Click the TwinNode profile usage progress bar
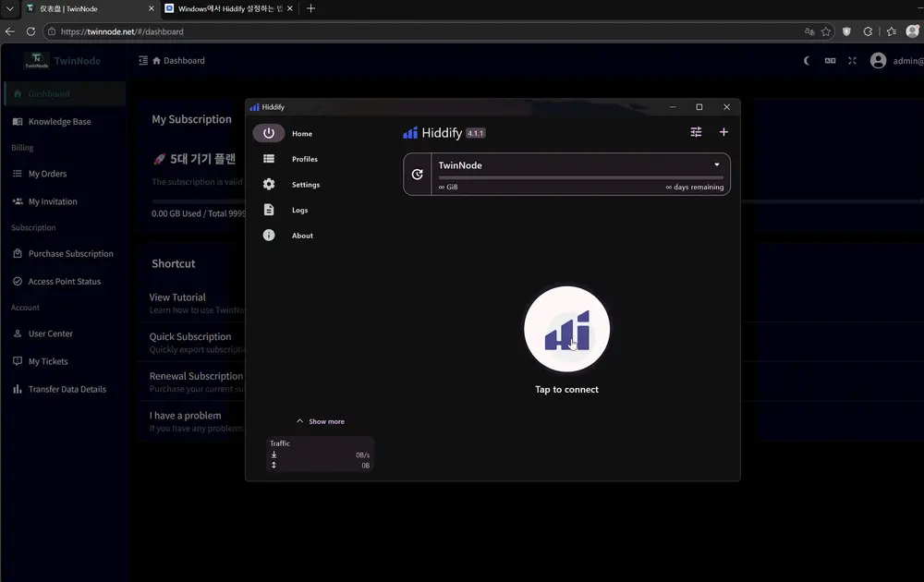Screen dimensions: 924x582 pos(580,177)
